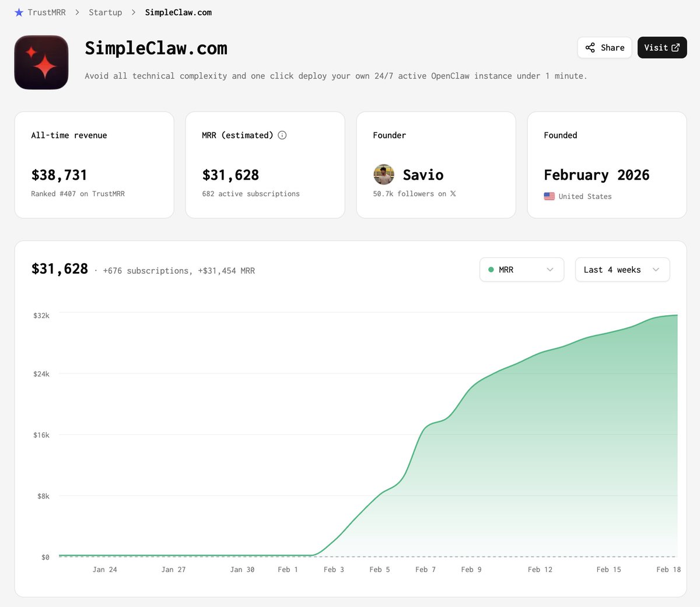Click the United States flag icon
The image size is (700, 607).
[x=549, y=196]
